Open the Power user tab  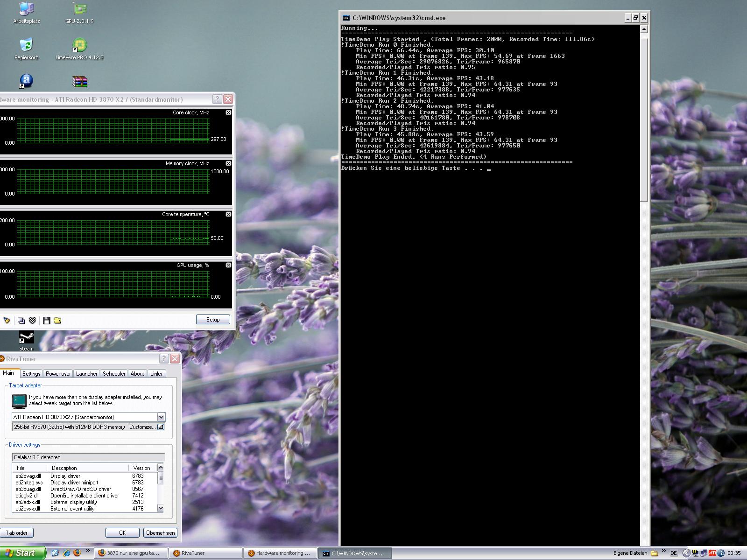(x=58, y=374)
